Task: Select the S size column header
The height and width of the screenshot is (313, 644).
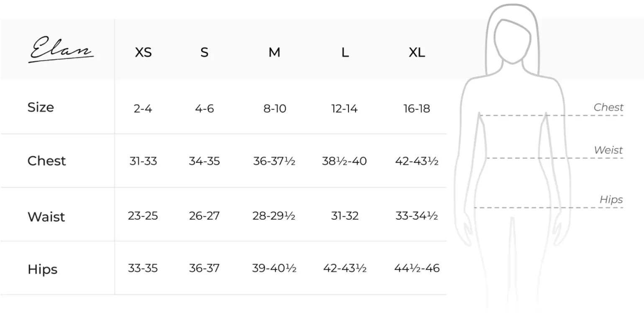Action: coord(204,53)
